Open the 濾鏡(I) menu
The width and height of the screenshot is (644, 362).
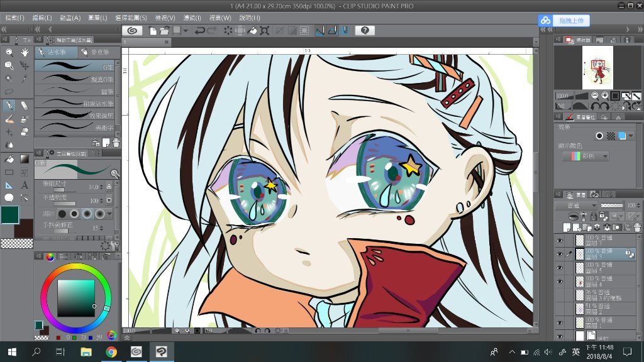pos(192,18)
